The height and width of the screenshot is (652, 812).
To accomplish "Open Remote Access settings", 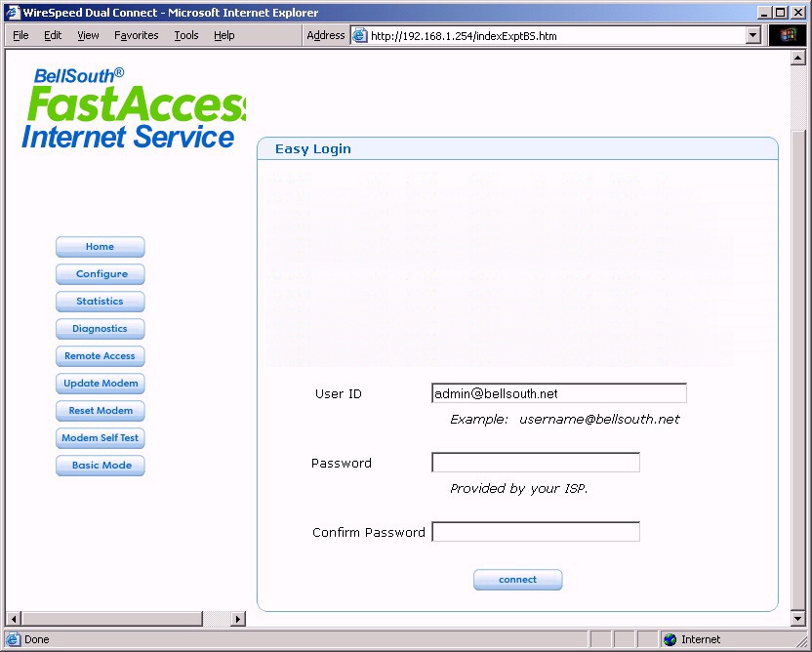I will (100, 356).
